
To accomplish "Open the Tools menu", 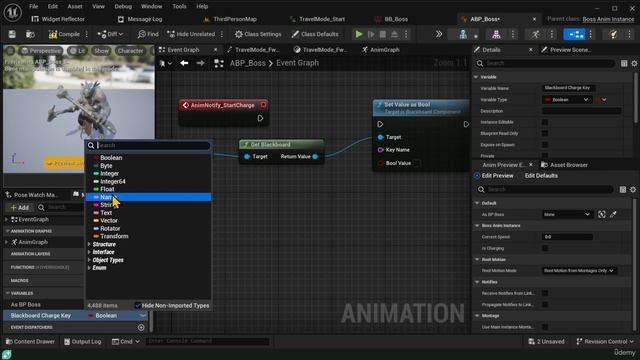I will click(x=179, y=7).
